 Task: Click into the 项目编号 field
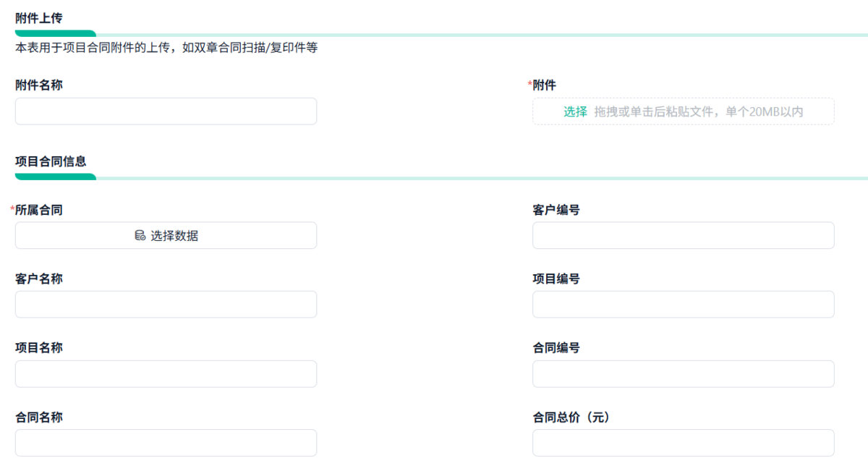tap(684, 305)
